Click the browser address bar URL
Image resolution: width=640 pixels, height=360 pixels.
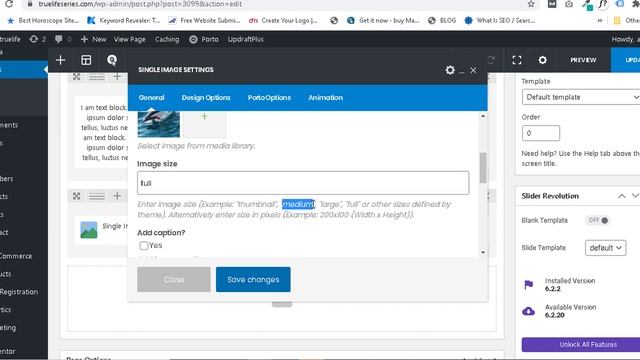point(140,4)
